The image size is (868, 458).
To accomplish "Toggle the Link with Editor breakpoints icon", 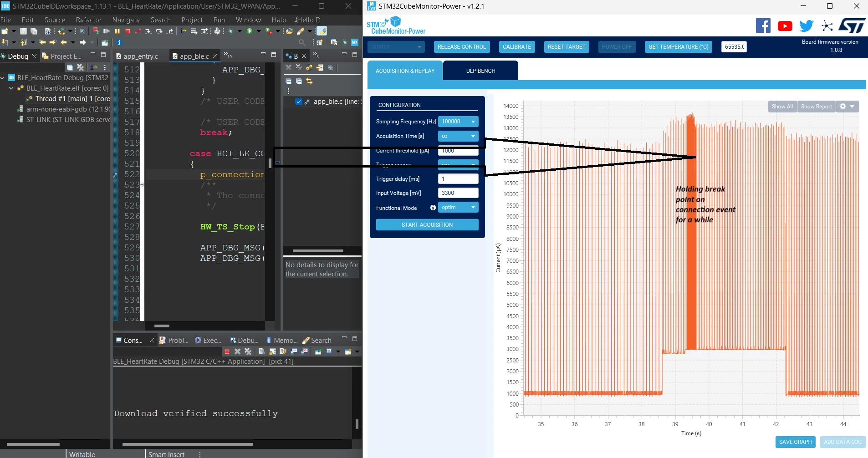I will (309, 81).
